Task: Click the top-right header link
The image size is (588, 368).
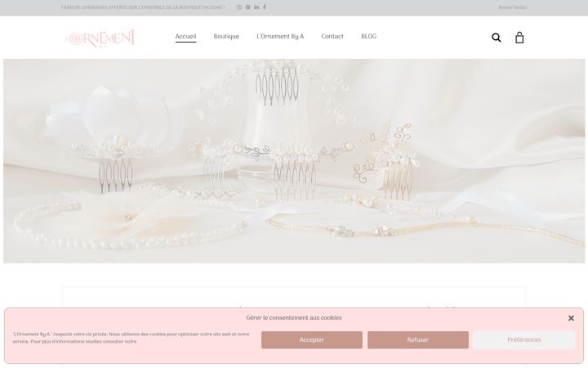Action: click(512, 7)
